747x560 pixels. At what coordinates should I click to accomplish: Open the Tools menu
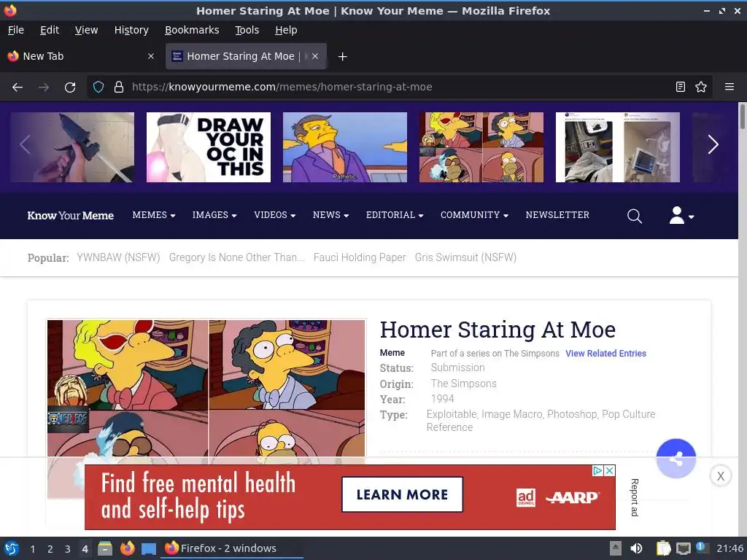pos(247,30)
